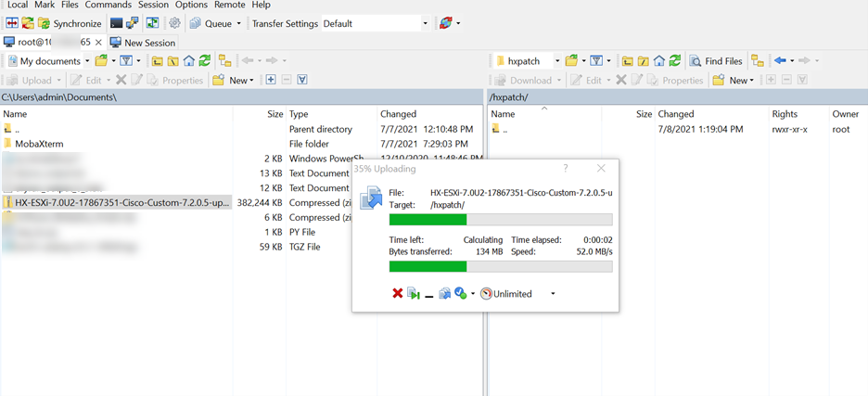Screen dimensions: 868x396
Task: Click remote panel Back blue arrow
Action: [781, 61]
